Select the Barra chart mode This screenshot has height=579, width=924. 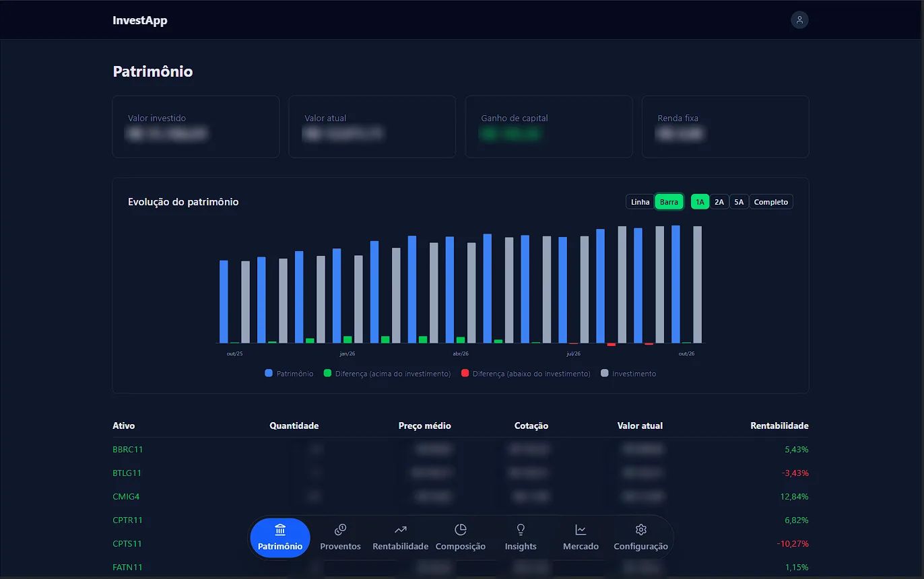(669, 202)
